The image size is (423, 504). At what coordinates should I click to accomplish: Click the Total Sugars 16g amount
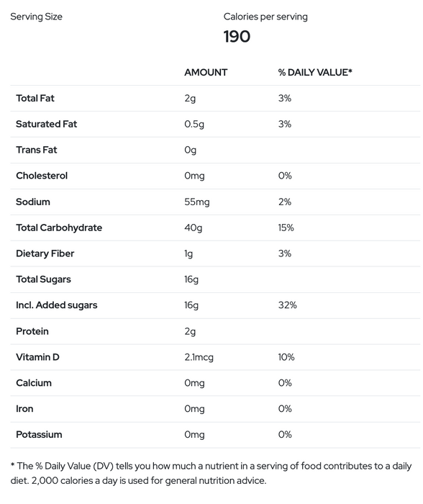pyautogui.click(x=191, y=279)
